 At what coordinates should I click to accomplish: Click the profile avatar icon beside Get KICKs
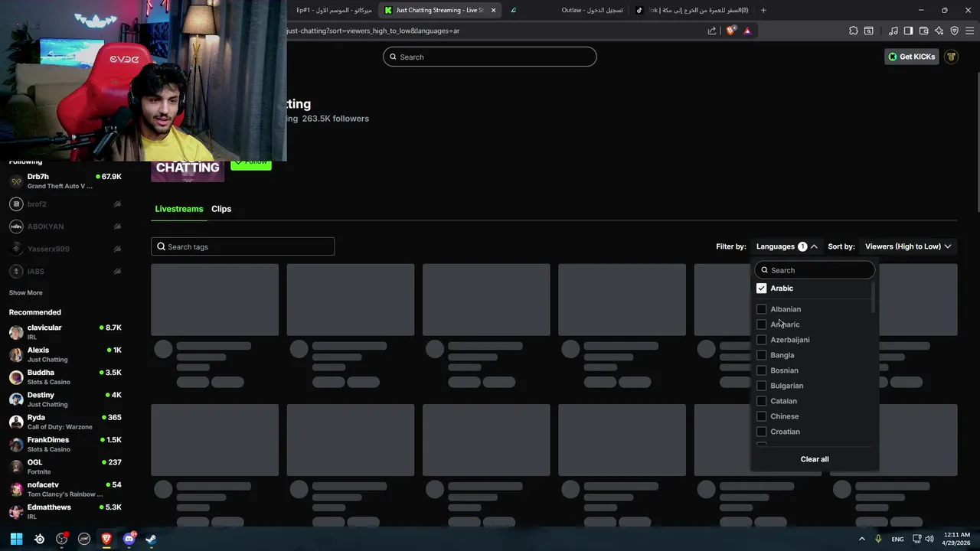951,57
